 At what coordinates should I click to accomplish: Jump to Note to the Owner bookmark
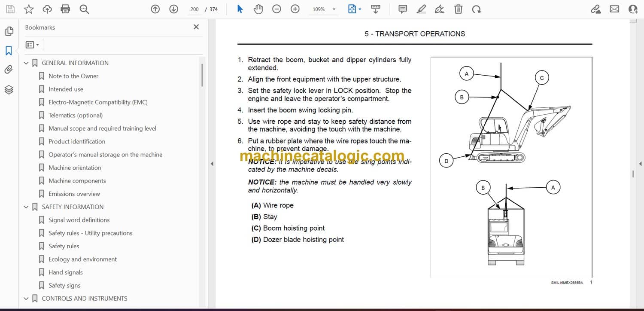point(73,76)
